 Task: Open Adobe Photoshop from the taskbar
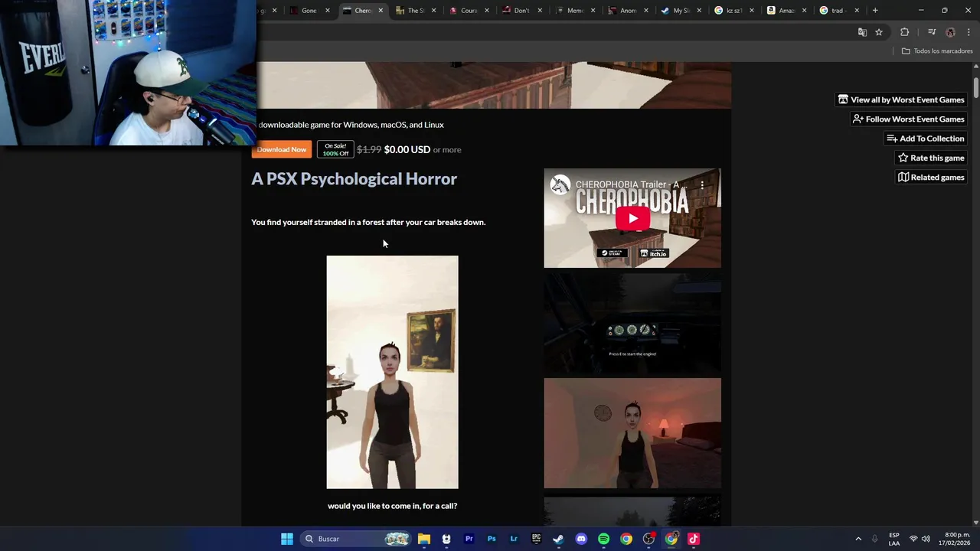tap(492, 539)
